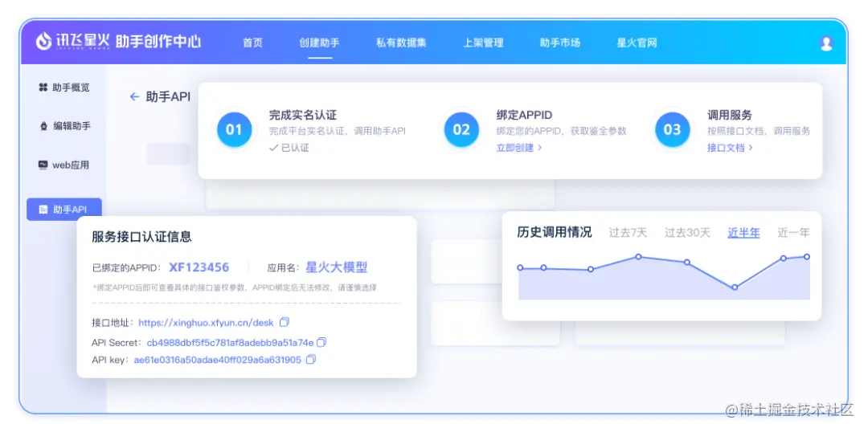Screen dimensions: 868x432
Task: Click the API Secret value cb4988dbf5f5c781af8adebb9a51a74e
Action: pos(231,342)
